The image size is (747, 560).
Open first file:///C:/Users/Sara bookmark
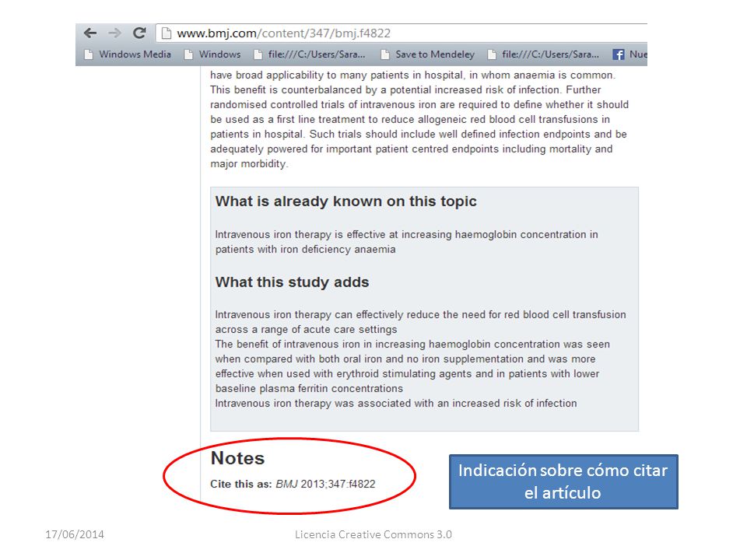point(310,54)
